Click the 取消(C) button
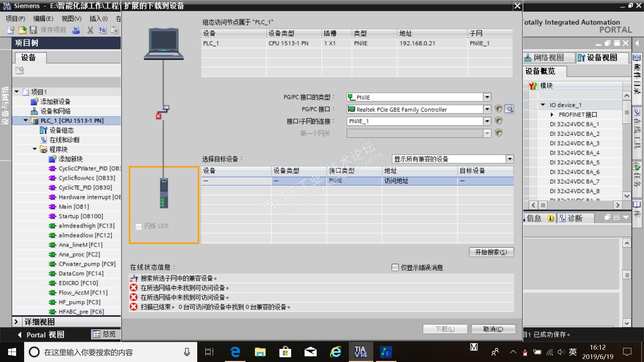 click(493, 329)
